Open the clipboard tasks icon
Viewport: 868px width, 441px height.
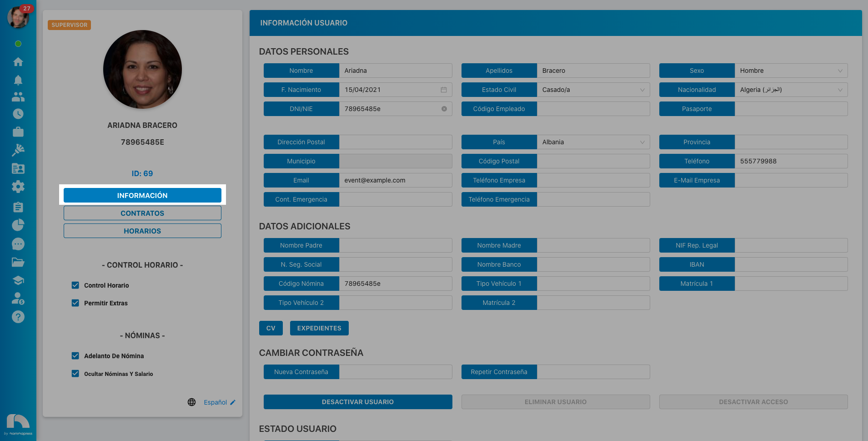[x=18, y=207]
